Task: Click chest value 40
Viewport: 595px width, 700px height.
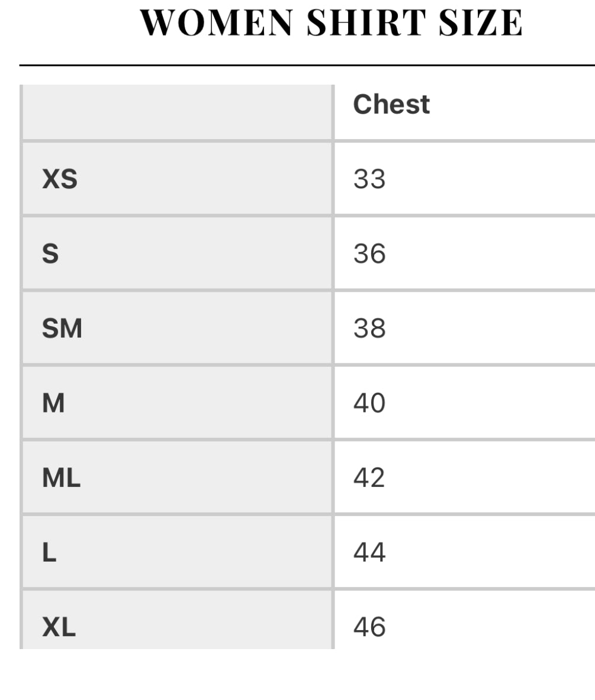Action: pos(369,404)
